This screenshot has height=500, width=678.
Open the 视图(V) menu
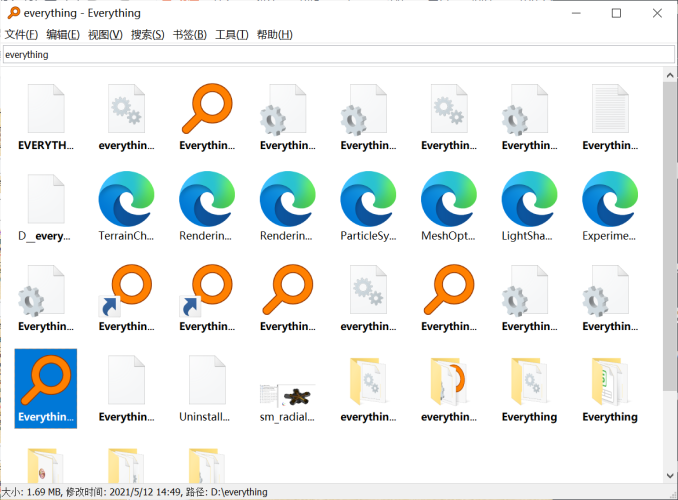pyautogui.click(x=105, y=35)
